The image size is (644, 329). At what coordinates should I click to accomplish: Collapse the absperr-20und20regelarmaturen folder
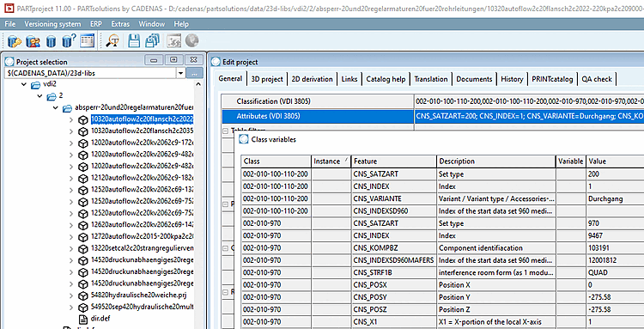point(55,108)
